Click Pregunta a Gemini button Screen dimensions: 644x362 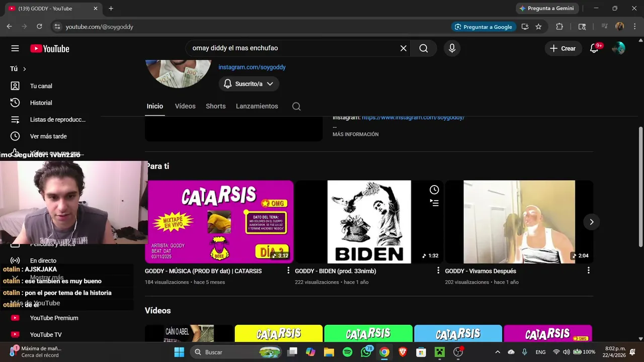[x=547, y=9]
